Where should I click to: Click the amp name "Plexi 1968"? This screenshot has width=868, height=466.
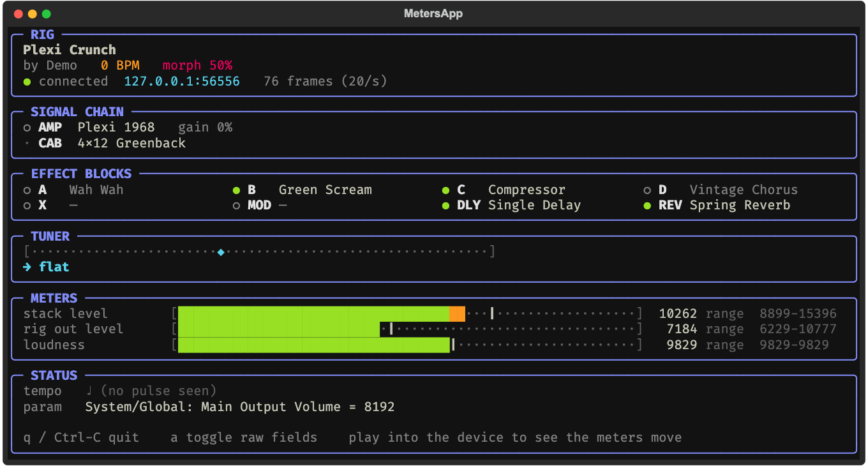pos(116,127)
